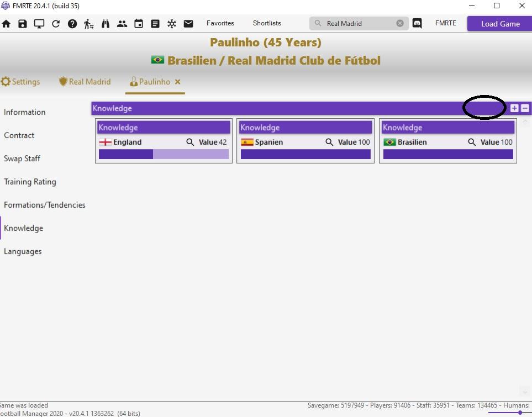Search nation for England knowledge card

point(190,142)
